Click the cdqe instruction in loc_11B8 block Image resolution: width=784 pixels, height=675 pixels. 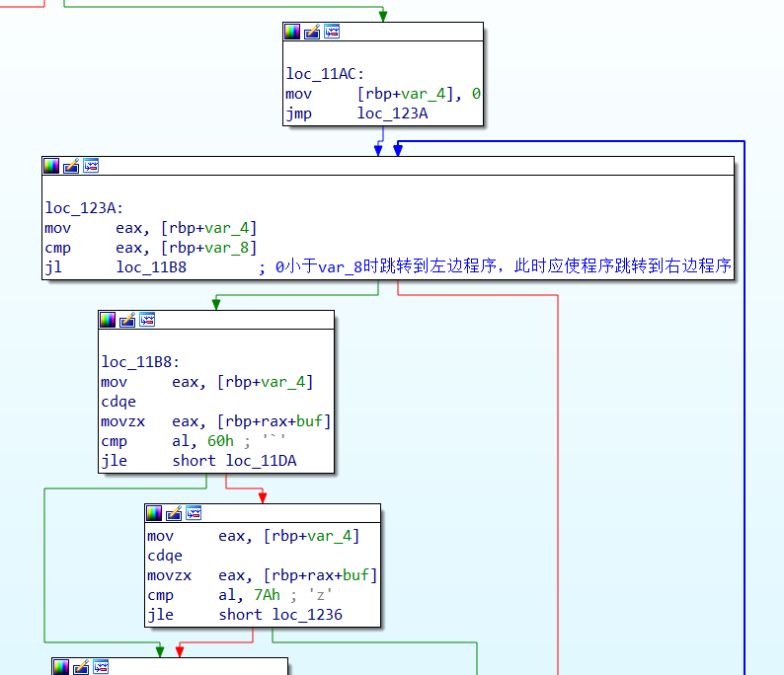click(118, 402)
